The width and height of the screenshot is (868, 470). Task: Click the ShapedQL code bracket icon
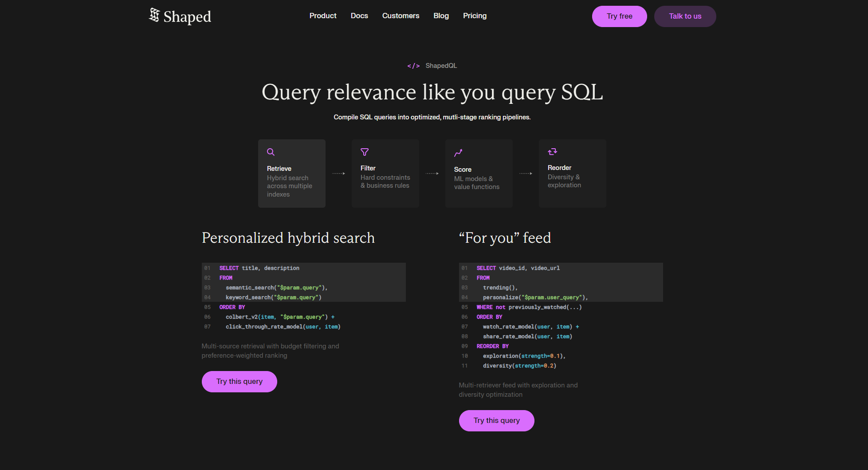tap(413, 66)
